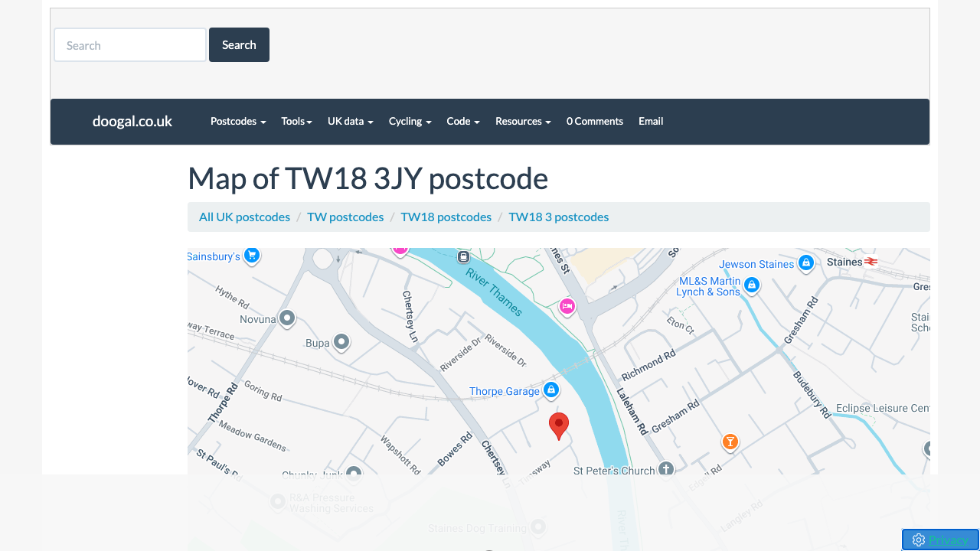Viewport: 980px width, 551px height.
Task: Click the Search button
Action: tap(239, 44)
